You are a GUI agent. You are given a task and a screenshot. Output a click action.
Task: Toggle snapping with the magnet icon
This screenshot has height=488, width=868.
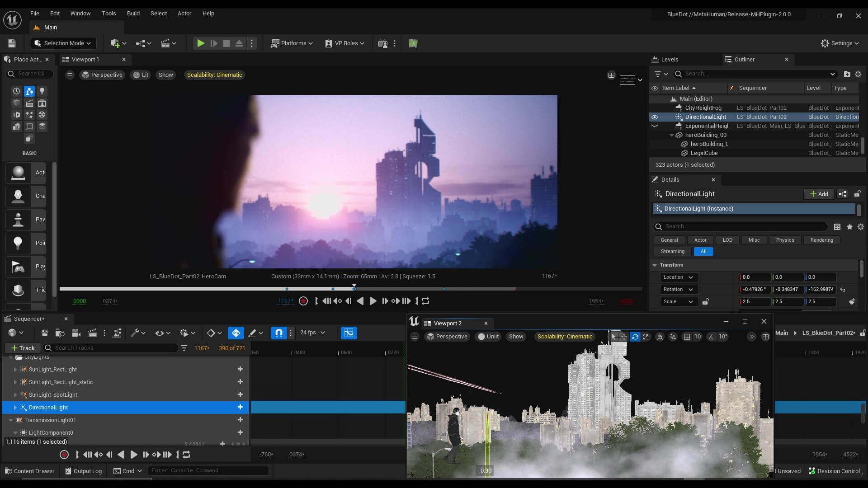[x=278, y=333]
